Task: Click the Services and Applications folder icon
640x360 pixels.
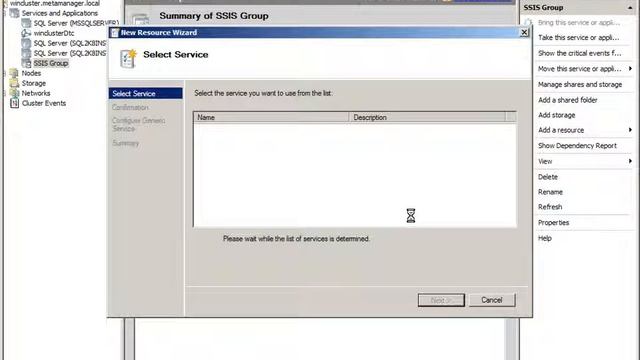Action: 14,13
